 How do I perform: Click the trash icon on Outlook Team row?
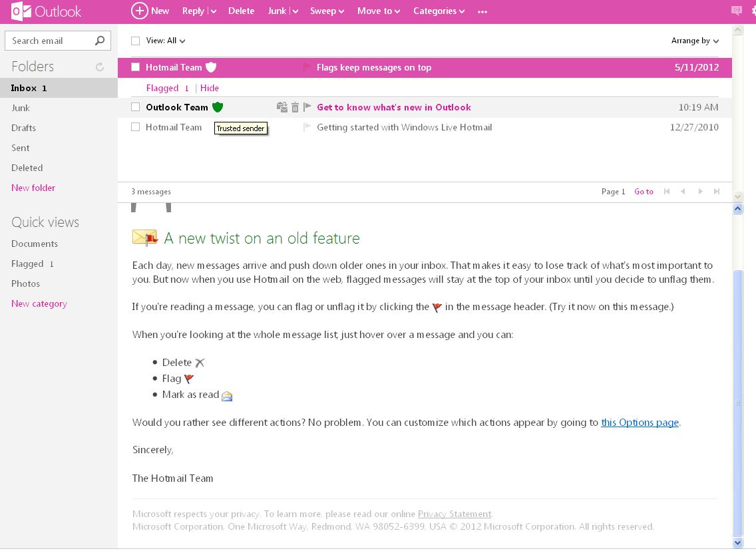[x=295, y=108]
